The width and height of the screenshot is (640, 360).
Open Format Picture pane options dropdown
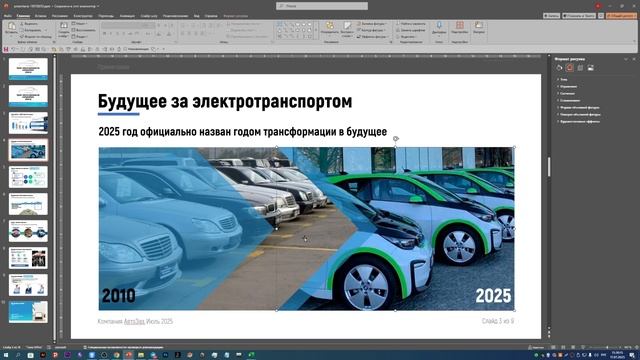tap(626, 59)
